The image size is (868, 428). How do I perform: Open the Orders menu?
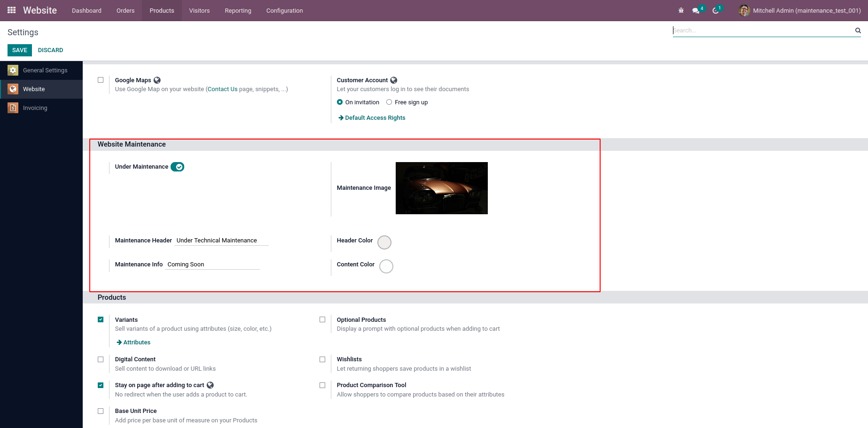(x=125, y=10)
